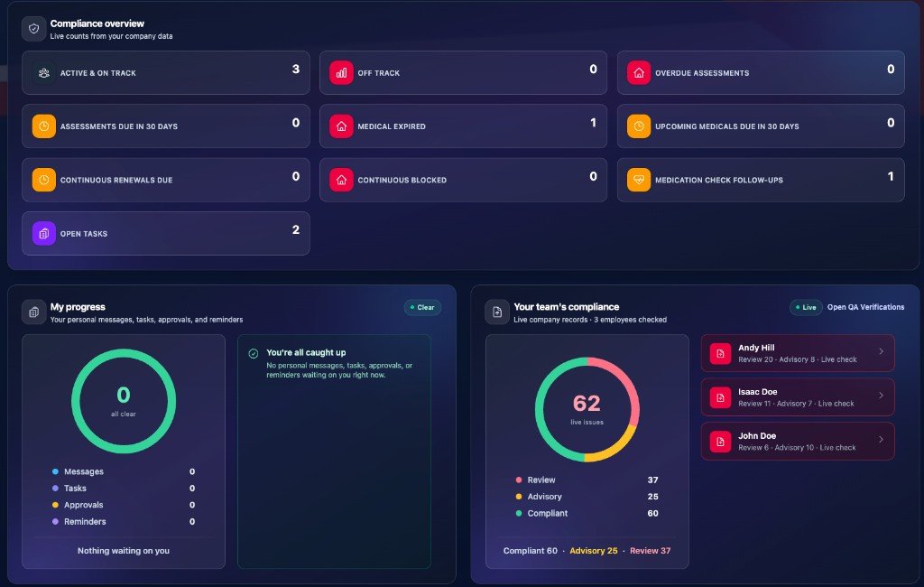Click the Live status badge
Image resolution: width=924 pixels, height=587 pixels.
tap(806, 307)
